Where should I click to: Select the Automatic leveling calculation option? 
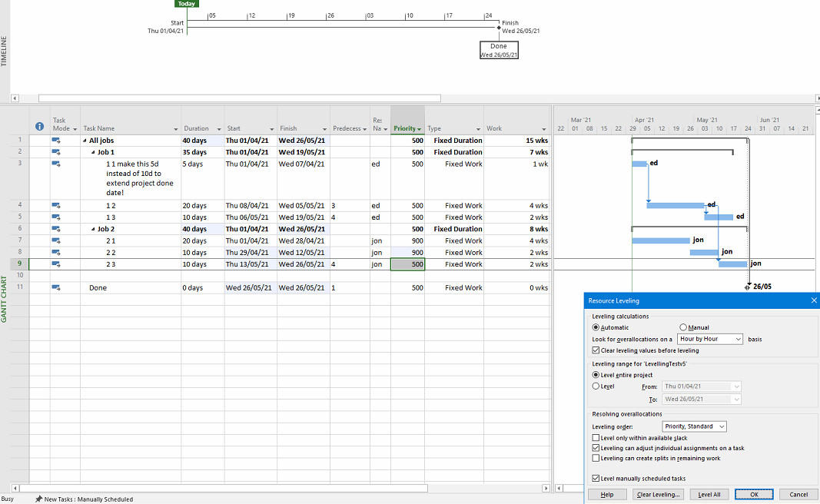[x=596, y=327]
